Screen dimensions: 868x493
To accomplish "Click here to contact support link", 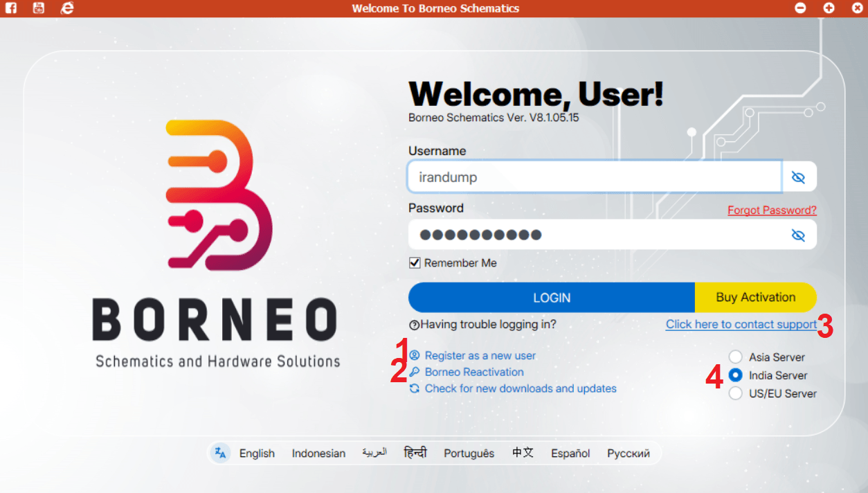I will click(741, 324).
